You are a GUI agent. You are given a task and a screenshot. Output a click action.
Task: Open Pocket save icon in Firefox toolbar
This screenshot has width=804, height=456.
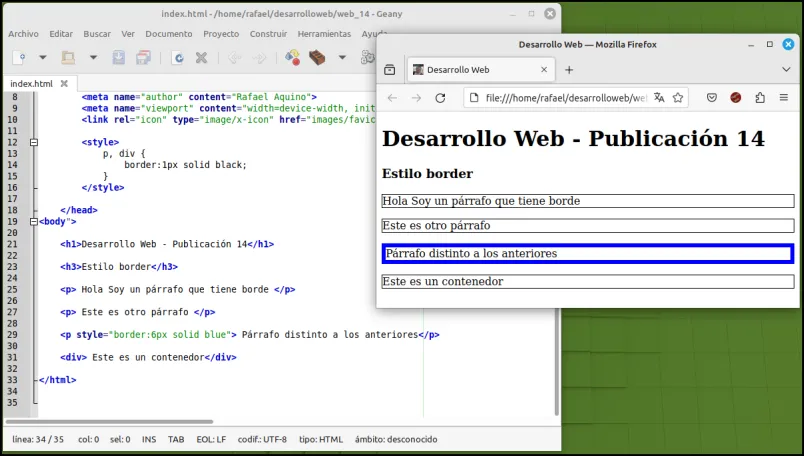(x=712, y=97)
